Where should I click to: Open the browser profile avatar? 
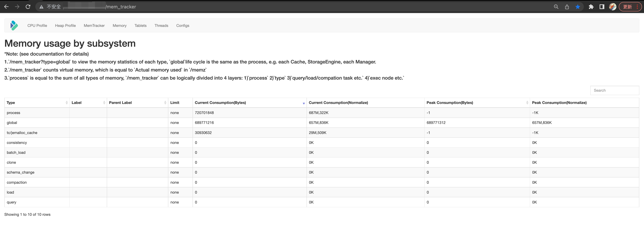click(613, 7)
